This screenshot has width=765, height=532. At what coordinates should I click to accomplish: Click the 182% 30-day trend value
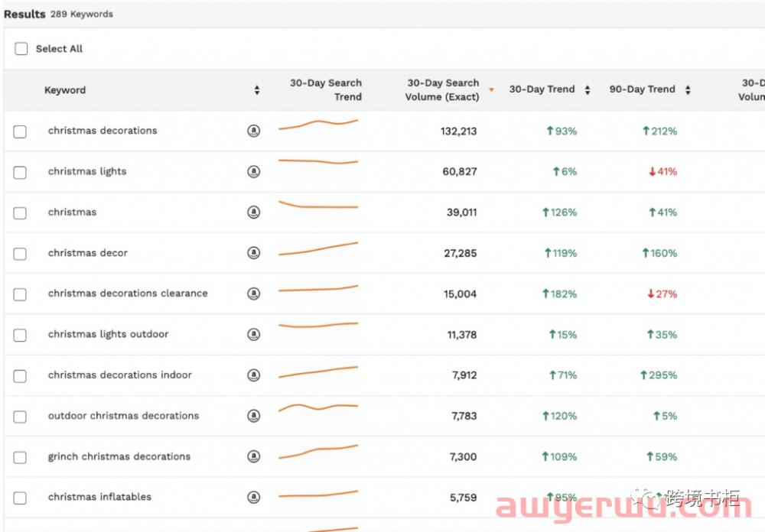coord(560,294)
